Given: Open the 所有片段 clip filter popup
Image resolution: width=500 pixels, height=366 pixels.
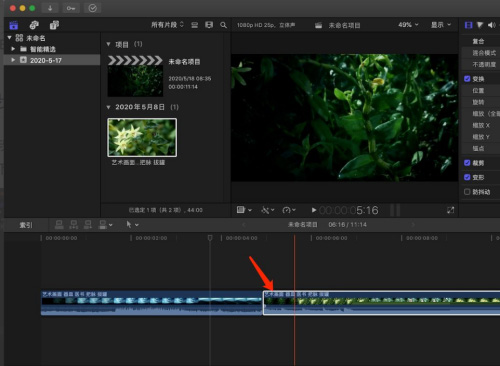Looking at the screenshot, I should tap(167, 25).
